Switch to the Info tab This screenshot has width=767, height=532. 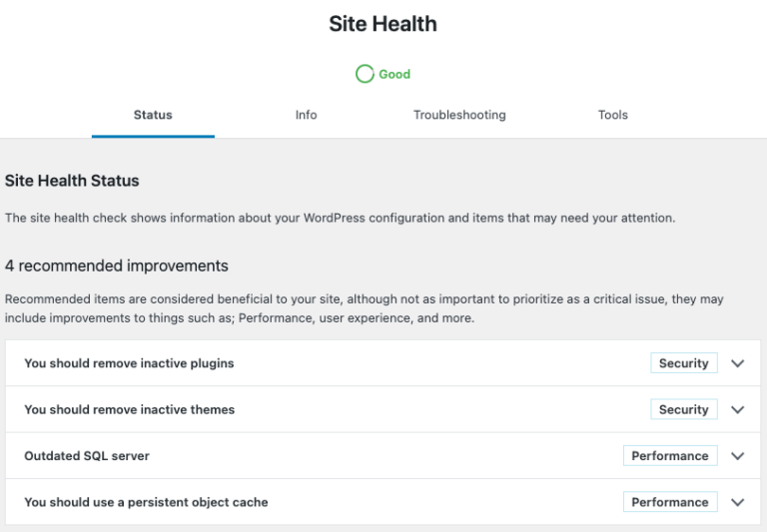tap(307, 115)
